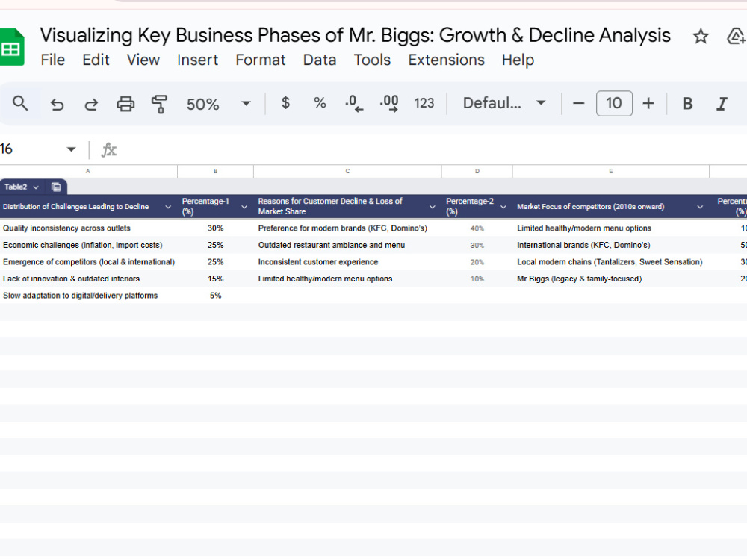Click the font size input field

(614, 103)
